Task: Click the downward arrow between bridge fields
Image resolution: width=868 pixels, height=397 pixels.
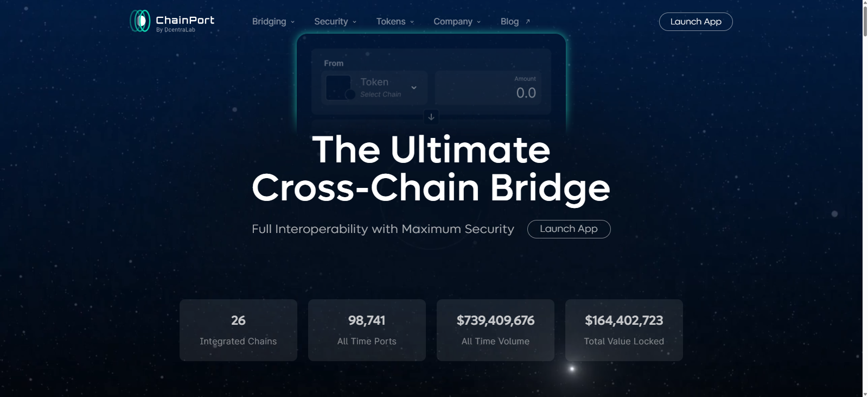Action: coord(431,116)
